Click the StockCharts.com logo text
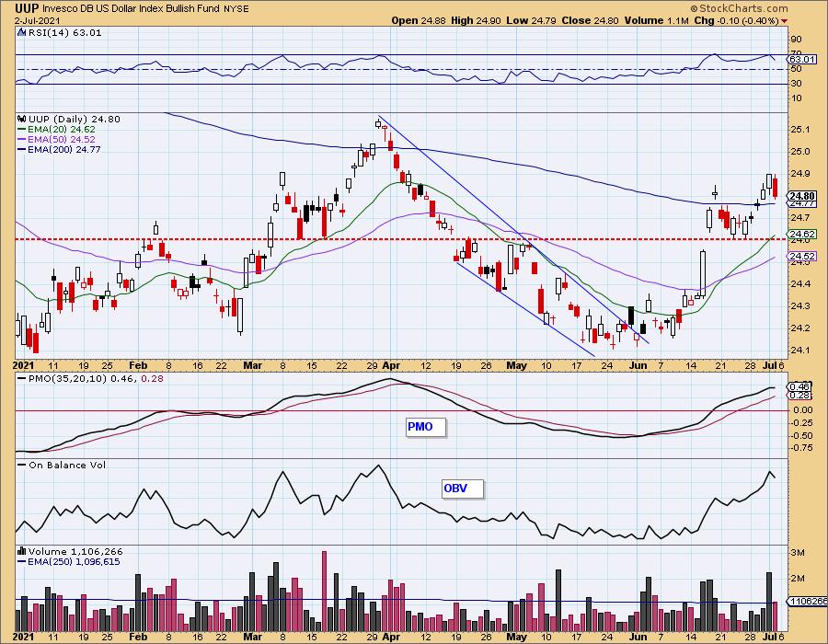828x644 pixels. (x=740, y=8)
